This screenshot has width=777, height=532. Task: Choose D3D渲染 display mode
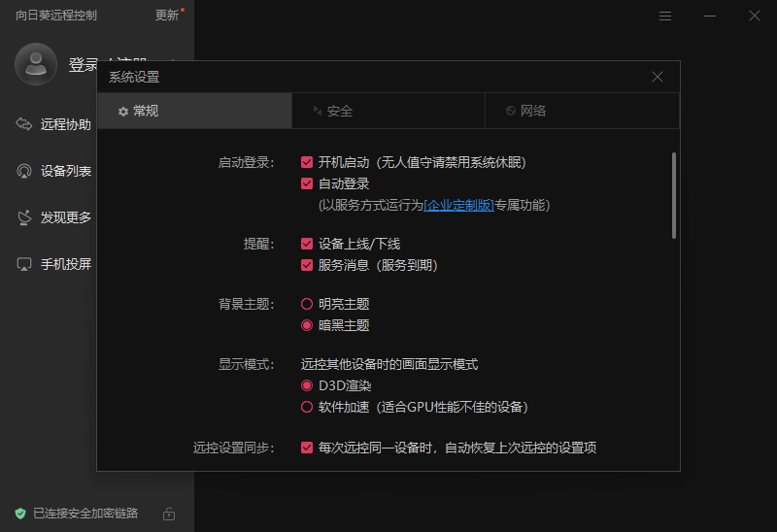pyautogui.click(x=307, y=385)
